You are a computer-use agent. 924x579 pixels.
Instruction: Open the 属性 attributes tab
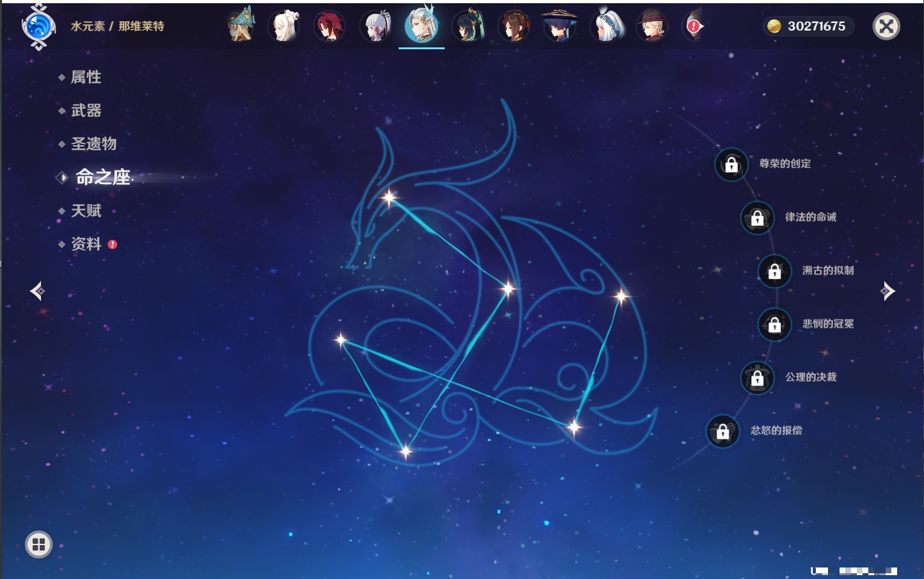pyautogui.click(x=86, y=77)
